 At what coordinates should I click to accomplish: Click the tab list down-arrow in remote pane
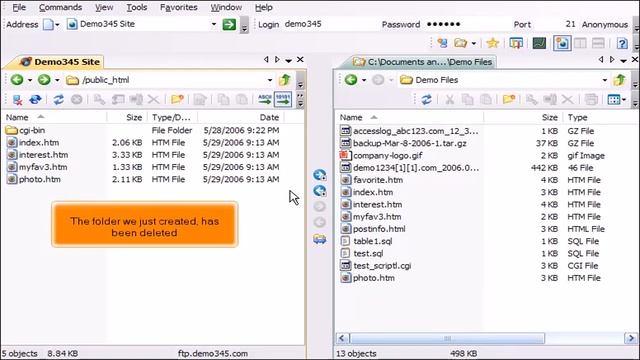pyautogui.click(x=289, y=60)
